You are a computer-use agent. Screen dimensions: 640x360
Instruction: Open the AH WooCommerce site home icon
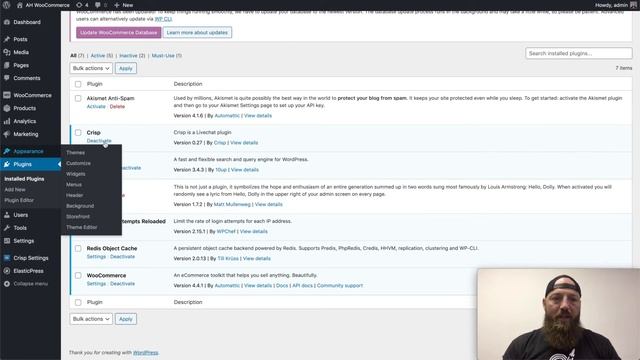[20, 5]
